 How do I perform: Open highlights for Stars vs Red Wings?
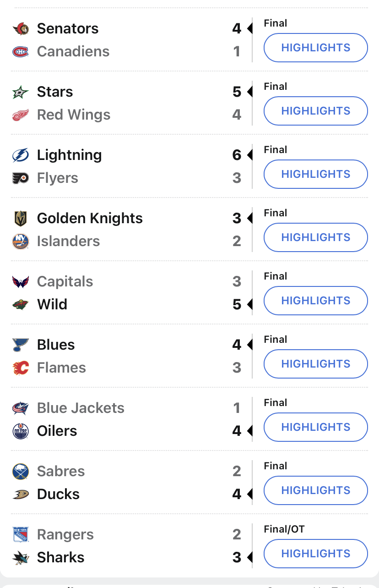click(316, 111)
